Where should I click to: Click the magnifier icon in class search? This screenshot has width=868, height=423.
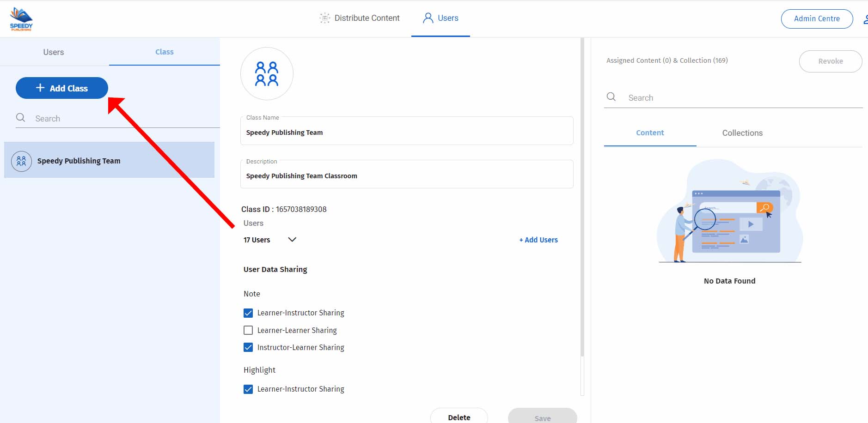click(x=21, y=118)
